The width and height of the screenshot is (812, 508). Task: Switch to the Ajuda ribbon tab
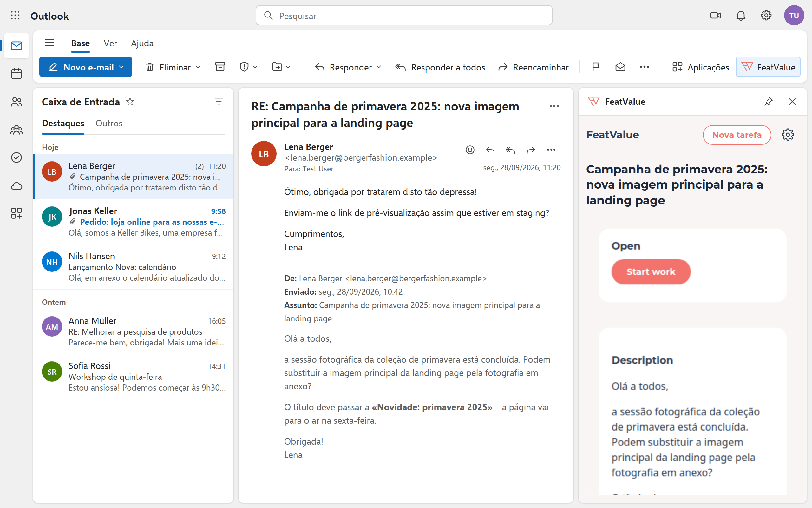point(142,43)
